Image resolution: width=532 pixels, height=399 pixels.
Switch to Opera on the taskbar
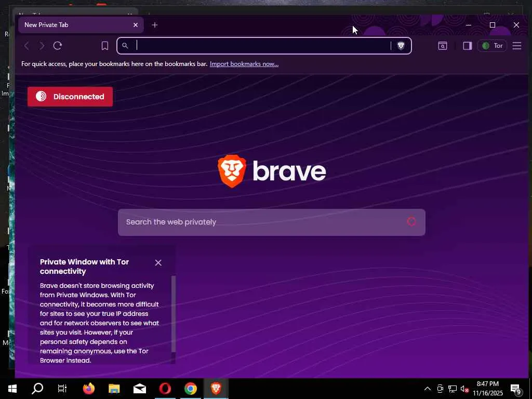coord(165,389)
